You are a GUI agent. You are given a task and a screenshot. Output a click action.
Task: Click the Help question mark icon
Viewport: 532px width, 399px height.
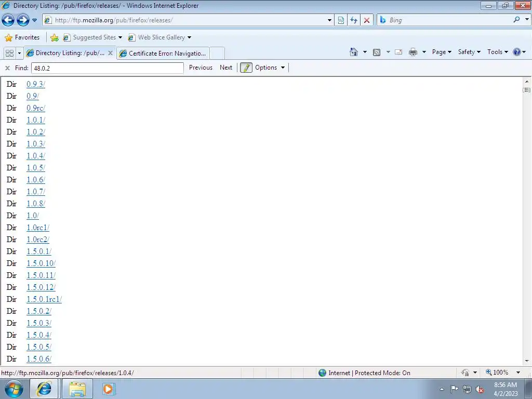point(517,52)
